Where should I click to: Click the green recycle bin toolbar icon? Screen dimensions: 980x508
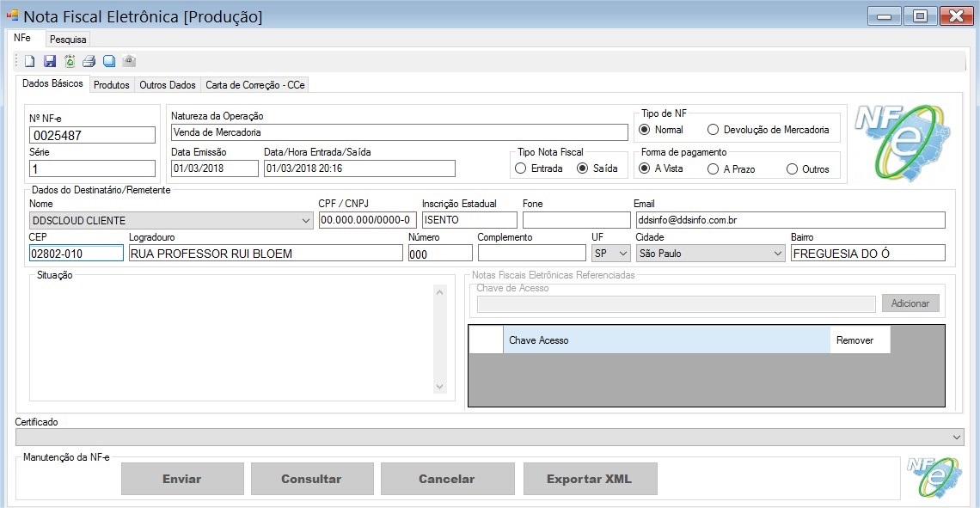click(70, 61)
